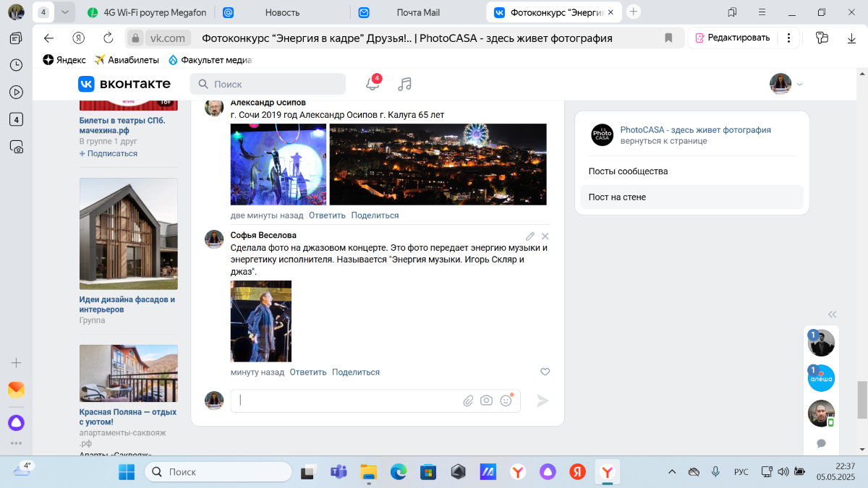Viewport: 868px width, 488px height.
Task: Open Microsoft Edge from the taskbar
Action: point(399,472)
